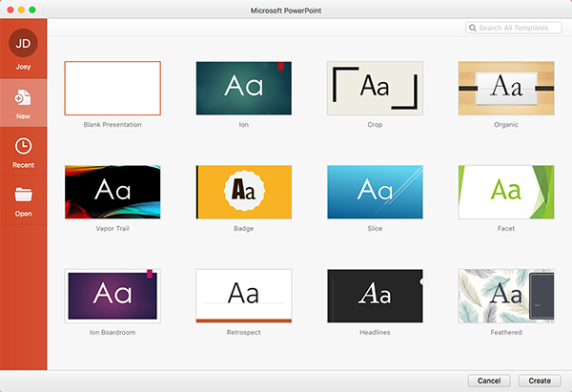
Task: Click the Cancel button
Action: (489, 381)
